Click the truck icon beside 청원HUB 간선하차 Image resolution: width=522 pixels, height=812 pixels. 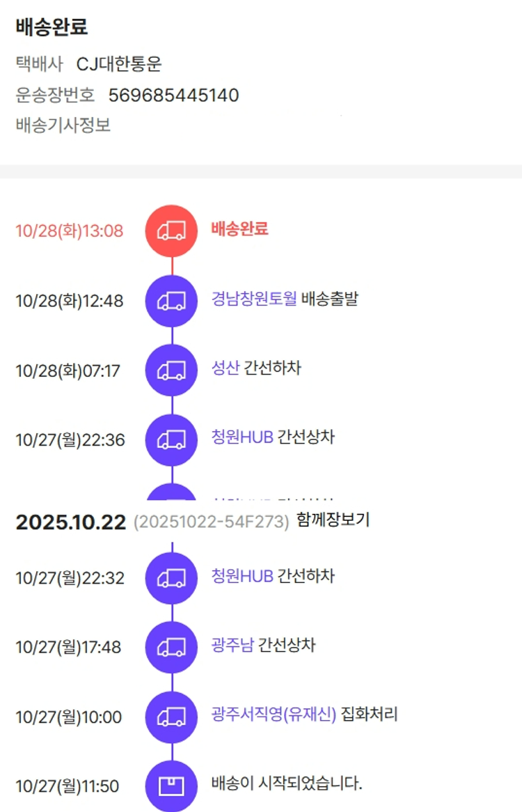click(171, 578)
